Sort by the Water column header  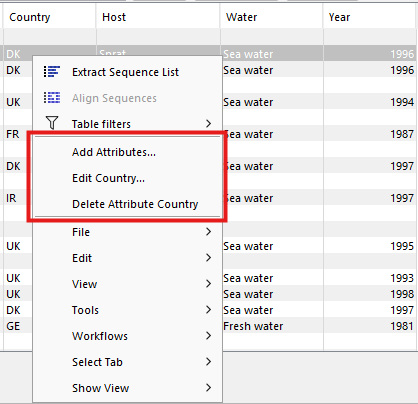click(271, 17)
